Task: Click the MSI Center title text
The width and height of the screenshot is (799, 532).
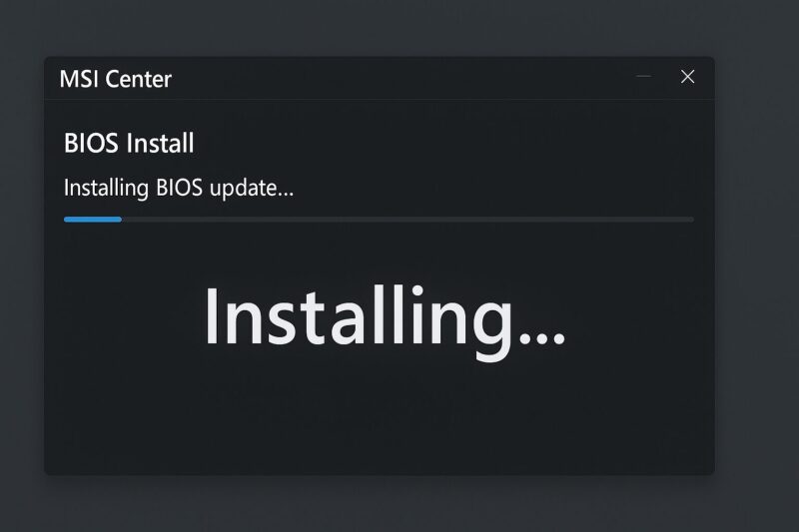Action: point(116,79)
